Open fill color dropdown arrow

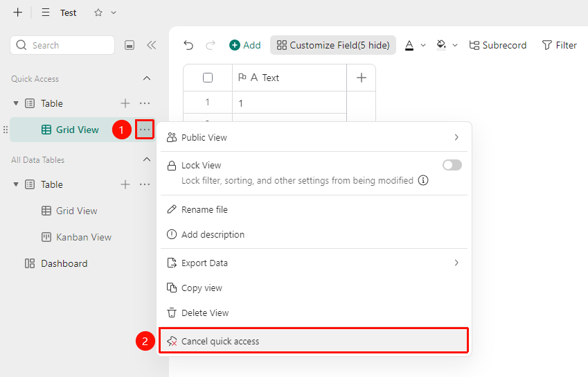point(455,45)
